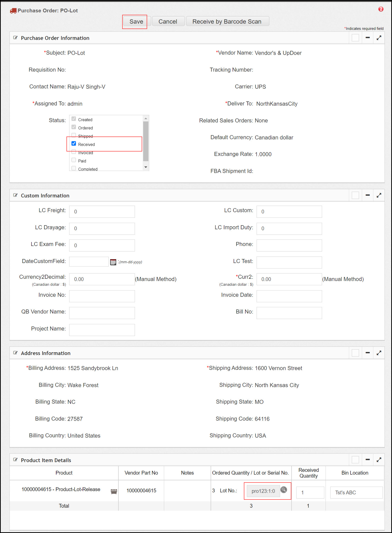Image resolution: width=392 pixels, height=533 pixels.
Task: Click the status list scrollbar thumb
Action: tap(146, 141)
